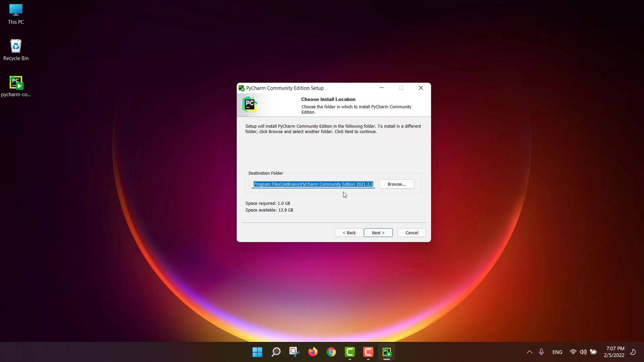Go Back to the previous setup page
644x362 pixels.
(x=349, y=233)
